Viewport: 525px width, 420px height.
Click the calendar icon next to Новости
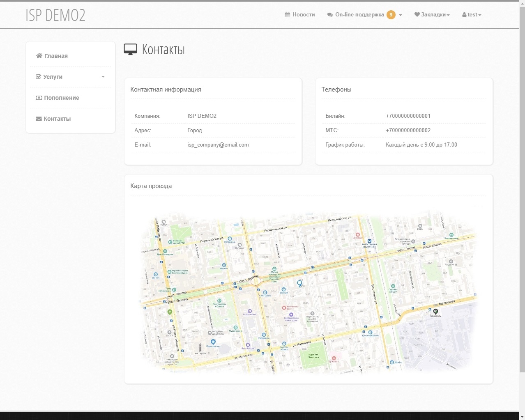pyautogui.click(x=288, y=15)
